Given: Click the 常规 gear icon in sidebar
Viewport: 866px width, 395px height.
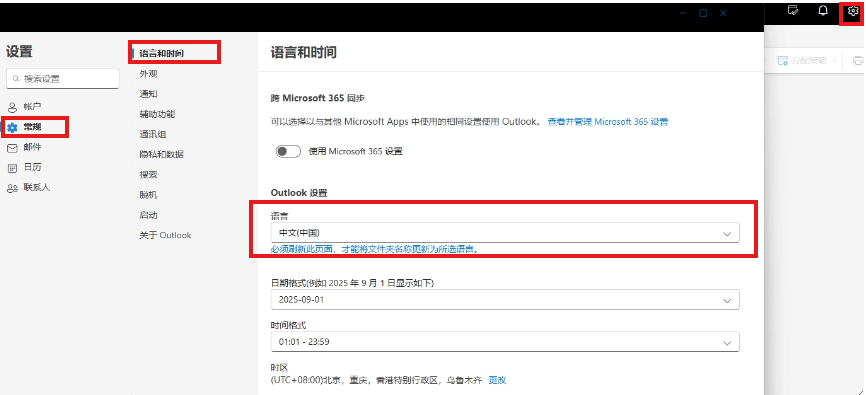Looking at the screenshot, I should click(x=12, y=128).
